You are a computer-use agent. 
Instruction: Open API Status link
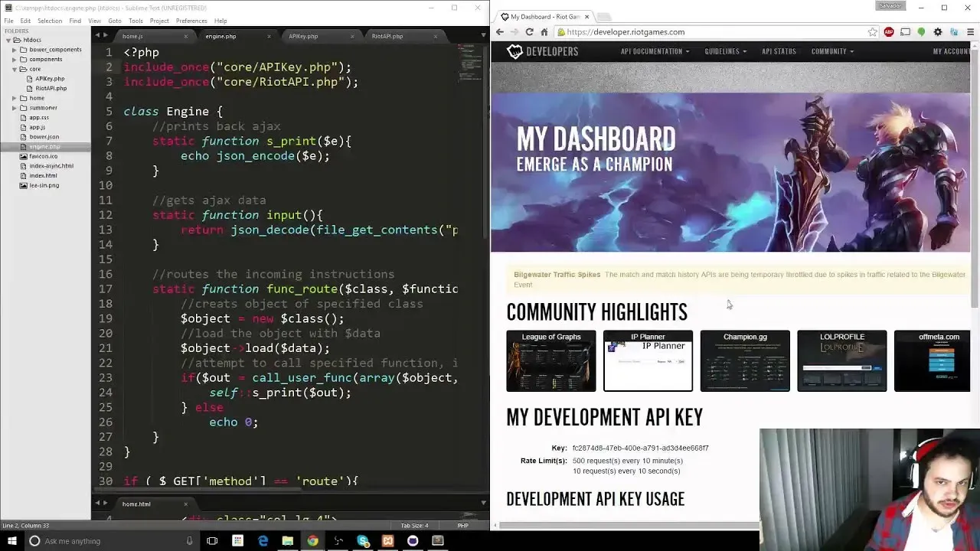pos(779,51)
